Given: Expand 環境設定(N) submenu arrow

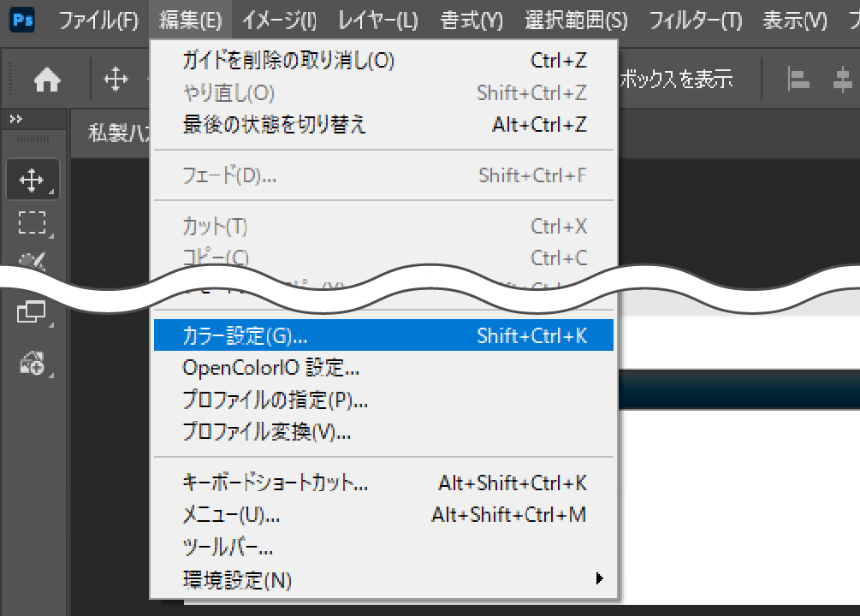Looking at the screenshot, I should 600,578.
